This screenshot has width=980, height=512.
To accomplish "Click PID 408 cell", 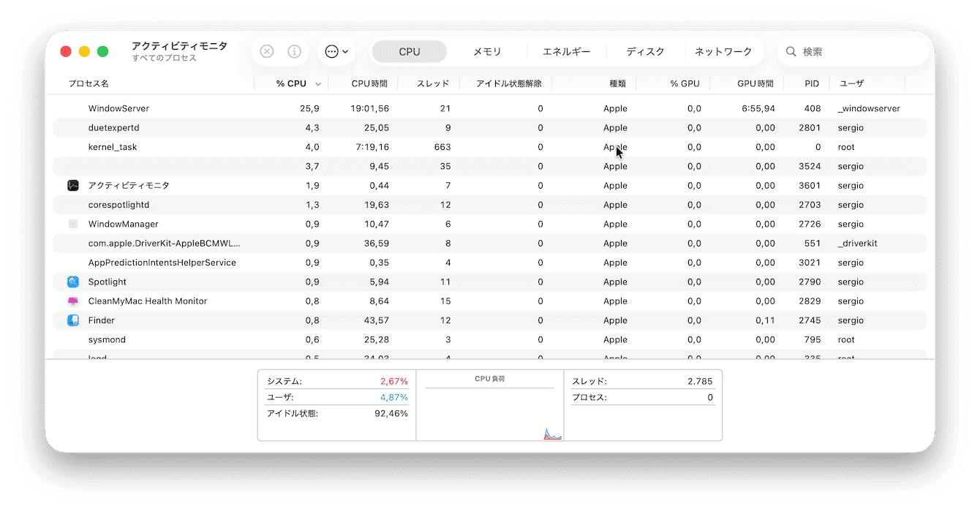I will click(x=813, y=108).
